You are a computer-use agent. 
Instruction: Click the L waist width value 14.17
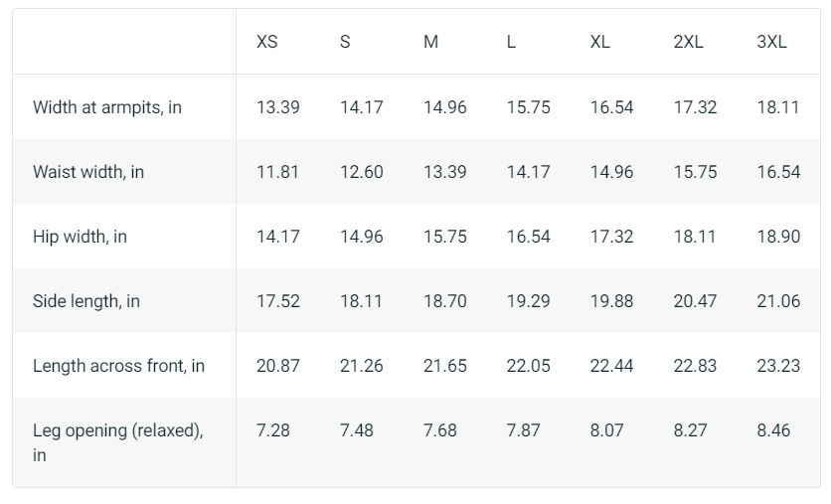click(528, 172)
